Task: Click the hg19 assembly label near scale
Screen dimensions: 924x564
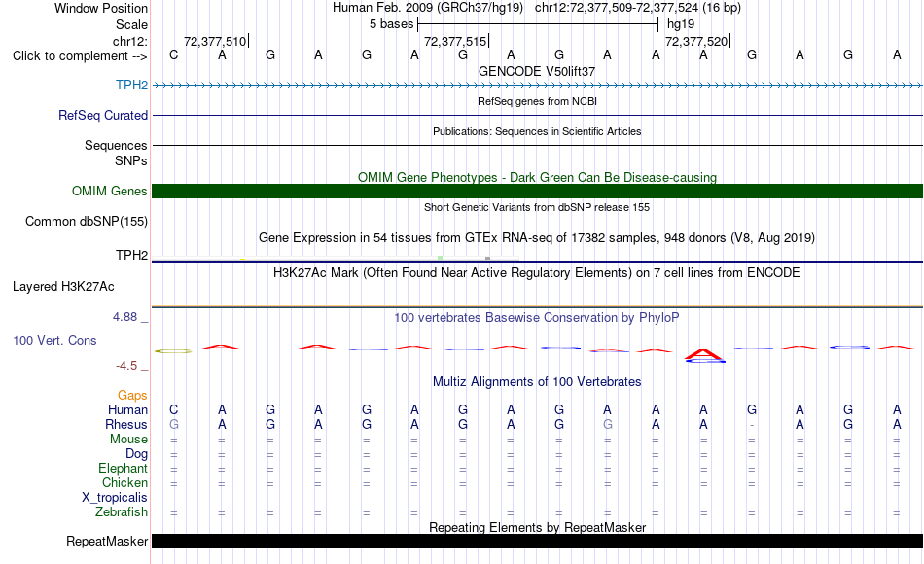Action: [x=681, y=24]
